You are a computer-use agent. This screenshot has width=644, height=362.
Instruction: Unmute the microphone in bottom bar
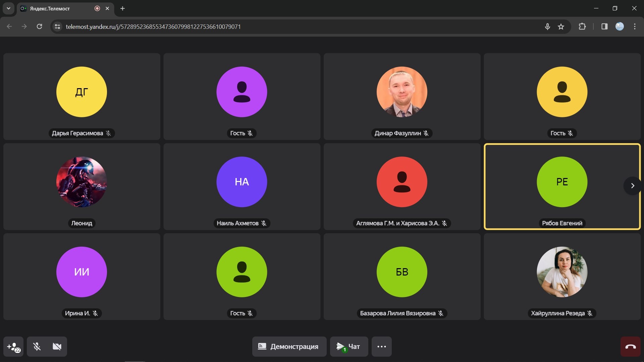pyautogui.click(x=37, y=347)
